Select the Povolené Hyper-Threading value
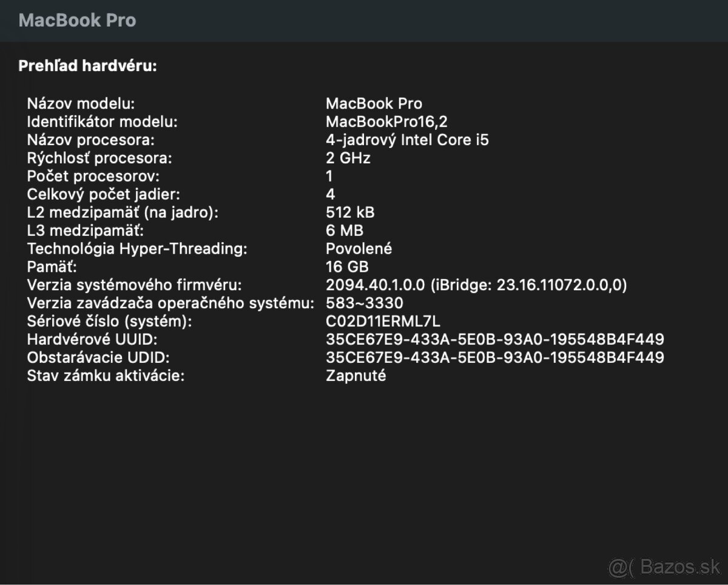This screenshot has height=585, width=728. click(x=359, y=248)
